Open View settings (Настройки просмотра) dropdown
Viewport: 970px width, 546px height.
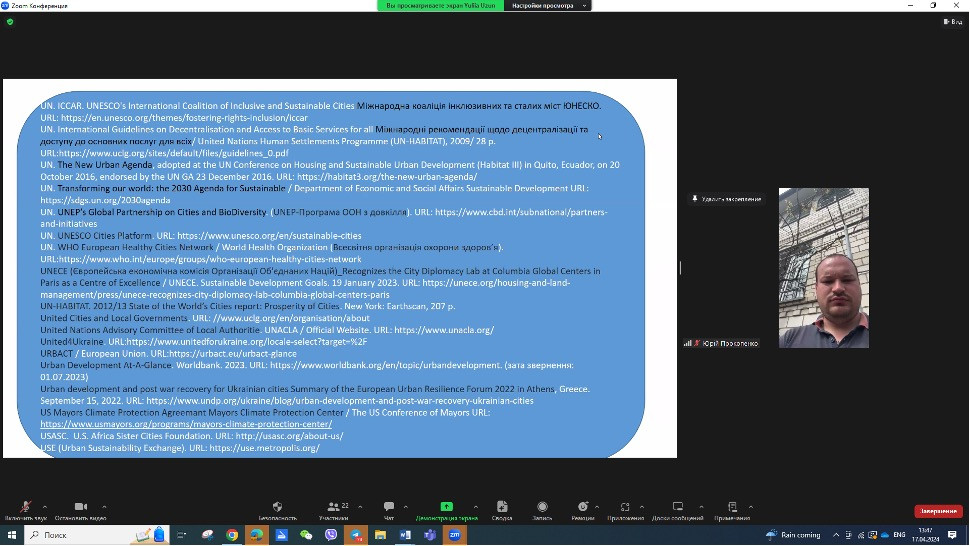[x=547, y=6]
